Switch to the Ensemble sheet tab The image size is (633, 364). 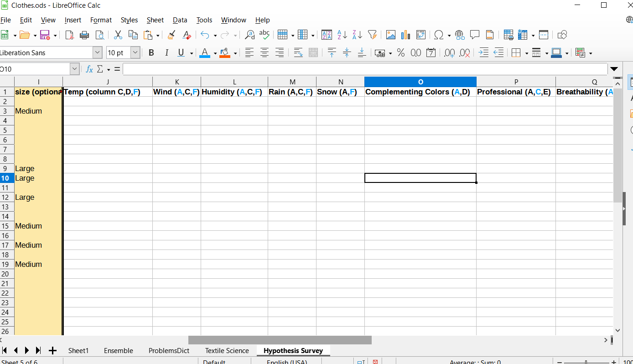pyautogui.click(x=119, y=351)
